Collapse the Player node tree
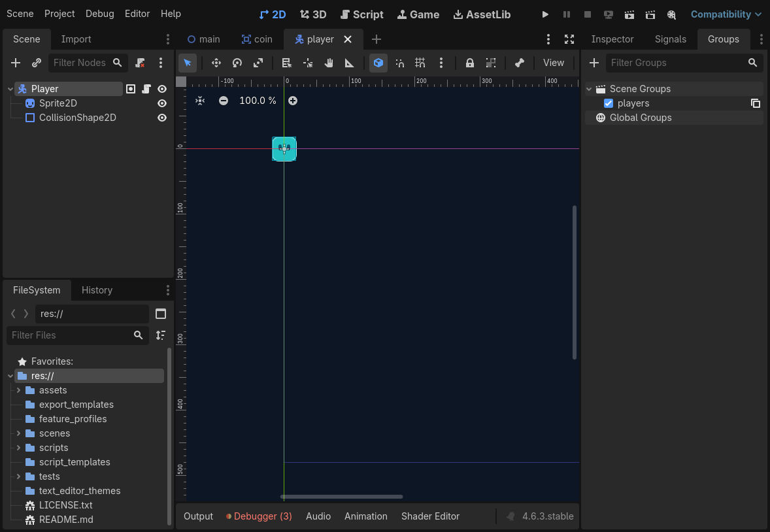770x532 pixels. (x=10, y=89)
